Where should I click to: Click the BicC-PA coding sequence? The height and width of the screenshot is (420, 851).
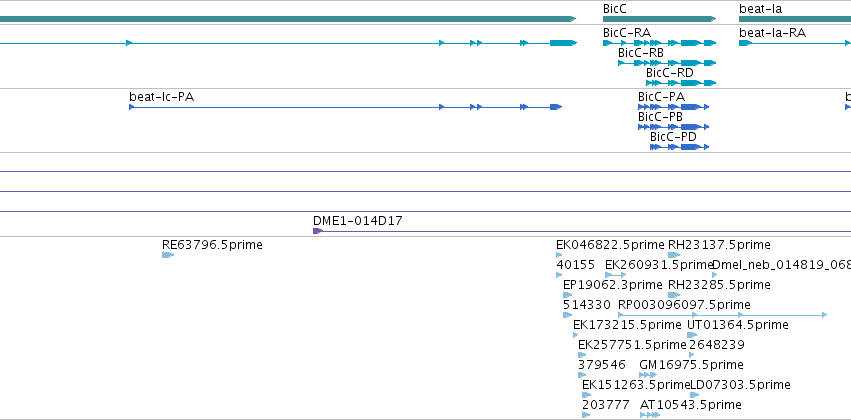(674, 107)
